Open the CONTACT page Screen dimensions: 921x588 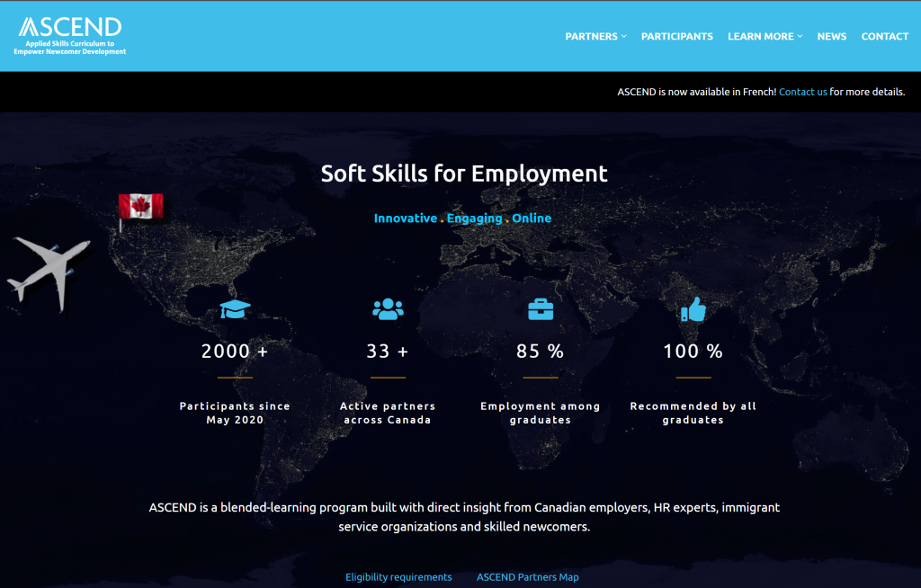pos(885,37)
